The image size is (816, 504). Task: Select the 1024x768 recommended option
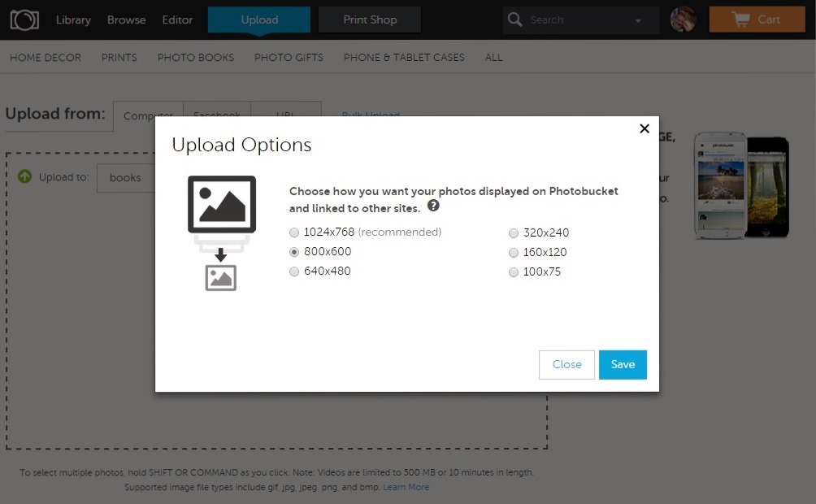tap(294, 232)
